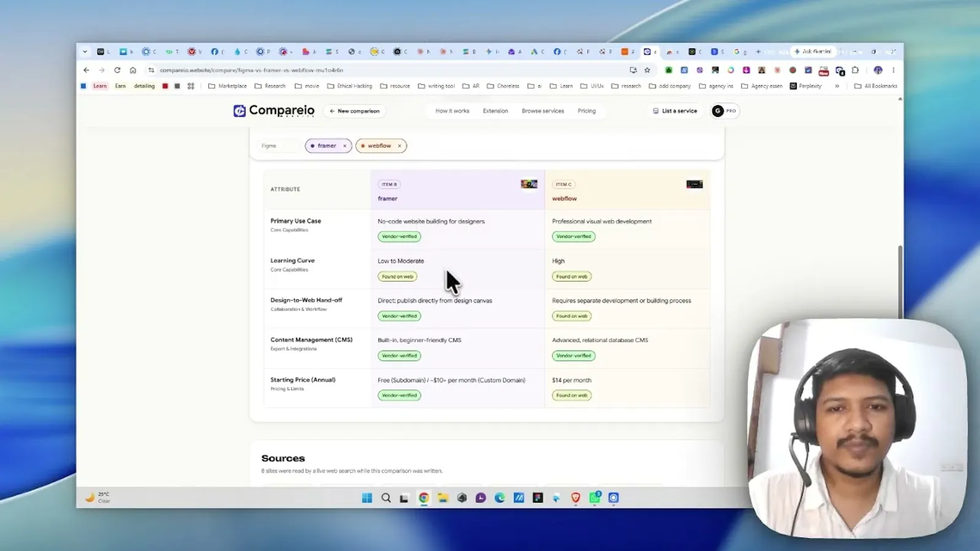Screen dimensions: 980x551
Task: Click the browser Back arrow
Action: [x=86, y=70]
